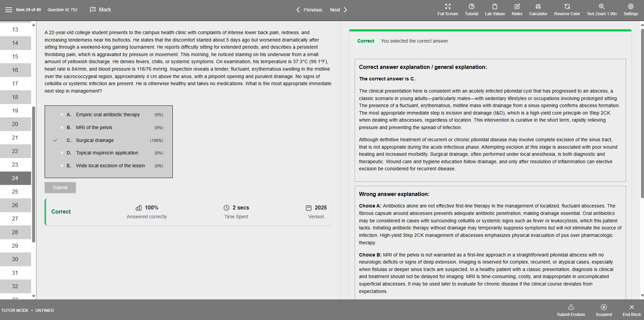Click the question list scroll-down arrow

[33, 296]
